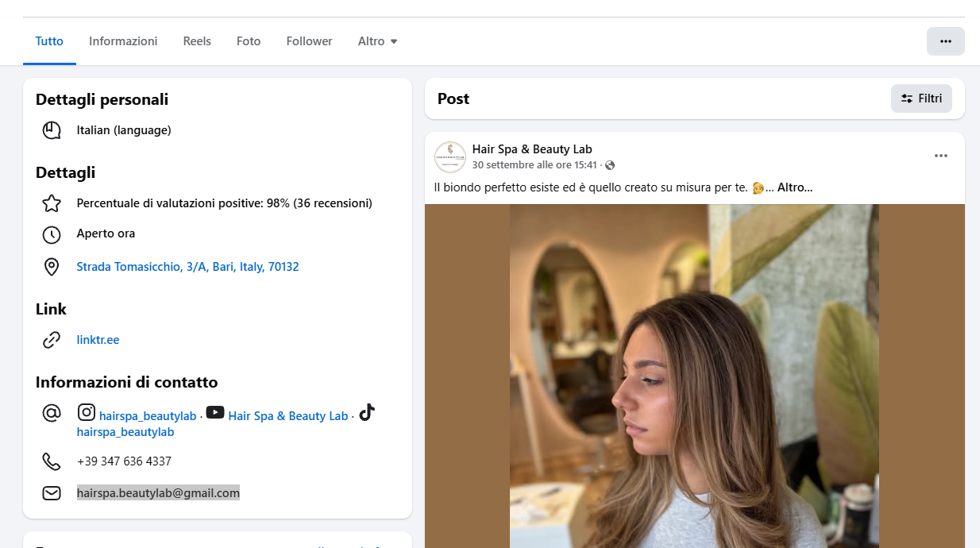This screenshot has width=980, height=548.
Task: Open the post photo of the blonde hairstyle
Action: pyautogui.click(x=695, y=376)
